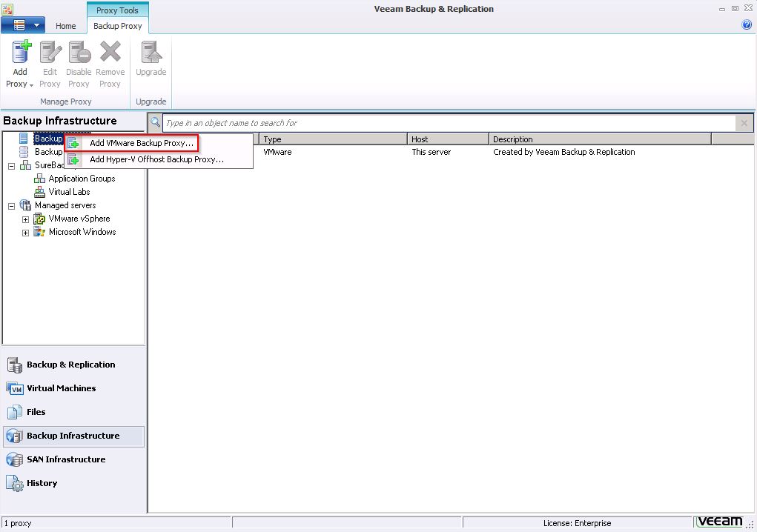The width and height of the screenshot is (757, 532).
Task: Click the License: Enterprise status text
Action: point(577,523)
